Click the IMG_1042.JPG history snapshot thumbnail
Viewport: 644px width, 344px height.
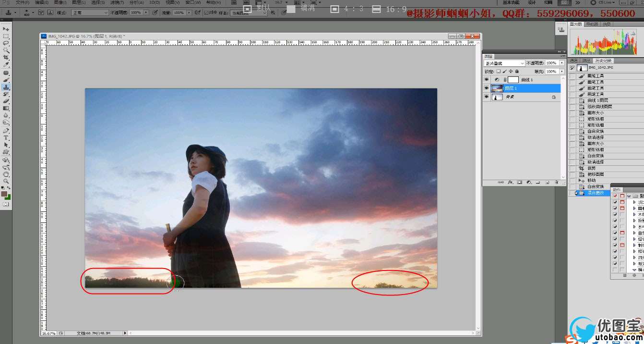pyautogui.click(x=581, y=68)
